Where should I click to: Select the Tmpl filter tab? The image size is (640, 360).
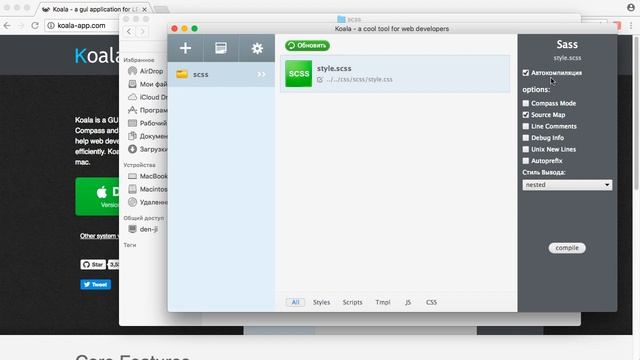coord(383,302)
